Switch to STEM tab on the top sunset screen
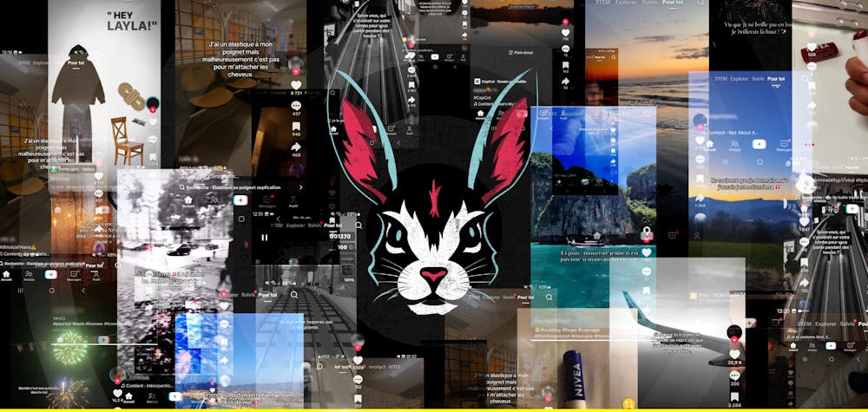This screenshot has height=412, width=868. pos(602,3)
